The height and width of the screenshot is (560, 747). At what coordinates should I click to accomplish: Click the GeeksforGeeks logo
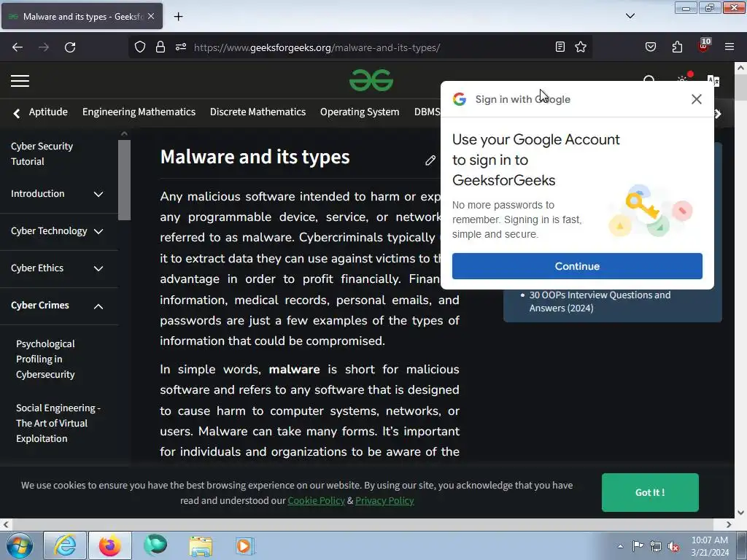(x=371, y=80)
